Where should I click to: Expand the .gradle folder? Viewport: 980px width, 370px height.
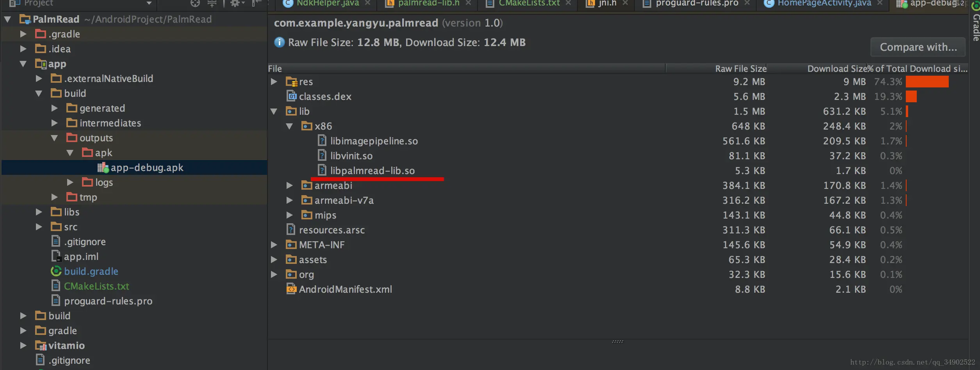[23, 34]
